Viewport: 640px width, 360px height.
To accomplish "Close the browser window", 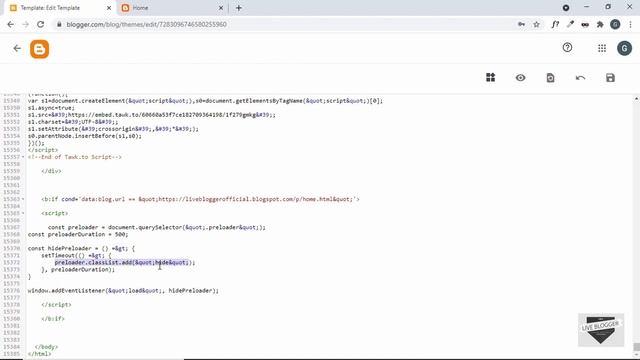I will click(x=629, y=7).
